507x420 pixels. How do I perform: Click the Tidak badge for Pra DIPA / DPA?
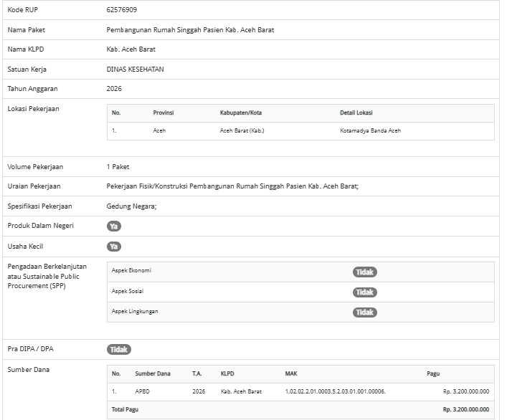119,350
